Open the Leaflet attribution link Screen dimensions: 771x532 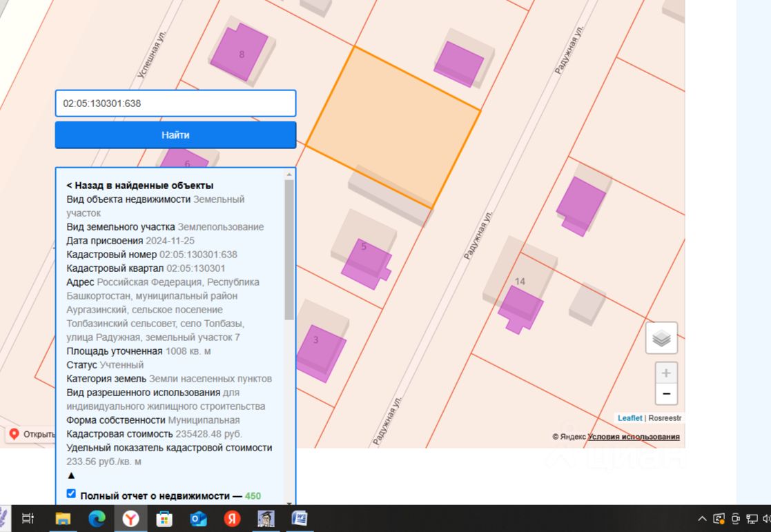click(630, 418)
